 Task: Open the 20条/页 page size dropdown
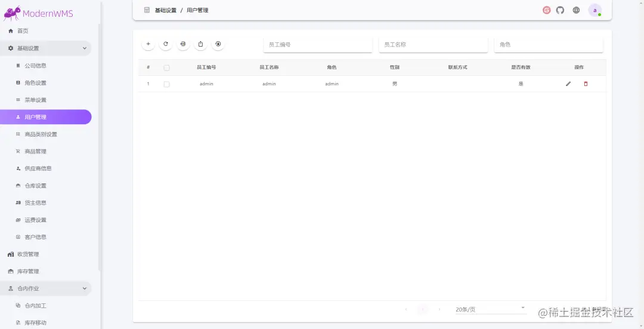[491, 309]
